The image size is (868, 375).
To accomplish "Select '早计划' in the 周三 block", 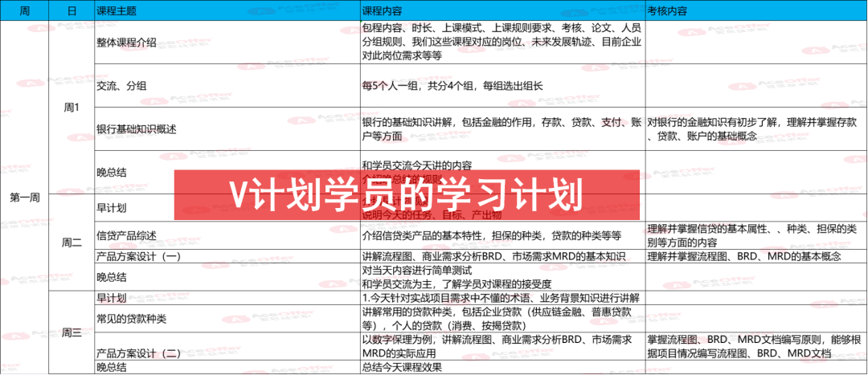I will tap(227, 297).
